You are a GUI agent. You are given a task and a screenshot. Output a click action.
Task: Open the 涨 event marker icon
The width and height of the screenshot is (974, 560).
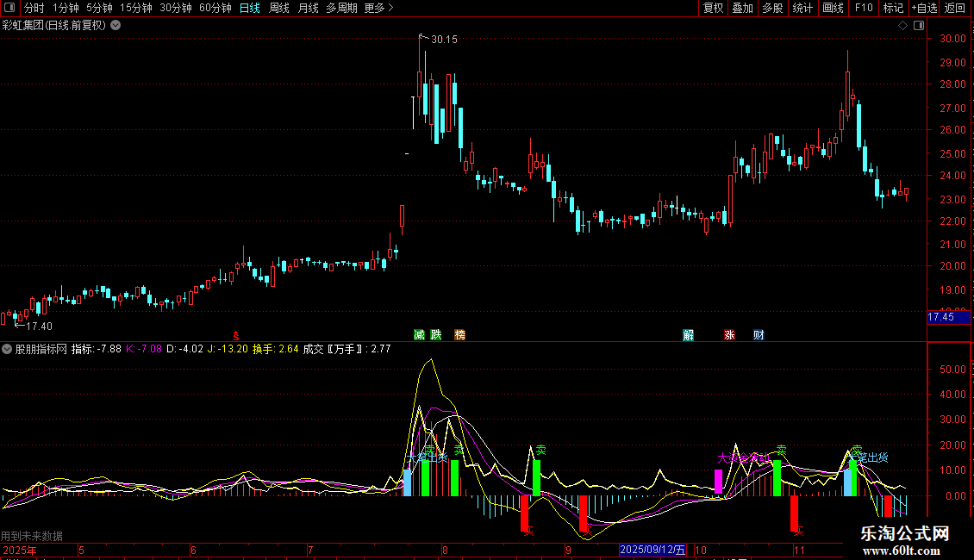729,335
